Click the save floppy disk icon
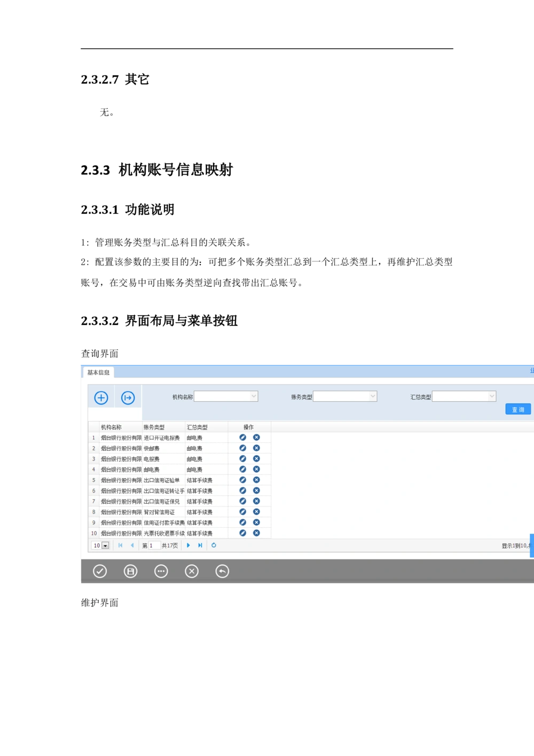 pyautogui.click(x=130, y=571)
